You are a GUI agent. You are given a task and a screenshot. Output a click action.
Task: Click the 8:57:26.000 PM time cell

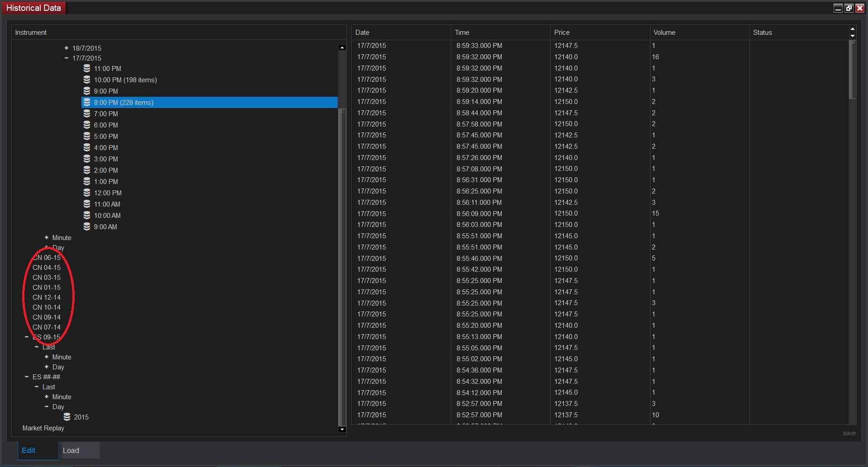pos(479,157)
